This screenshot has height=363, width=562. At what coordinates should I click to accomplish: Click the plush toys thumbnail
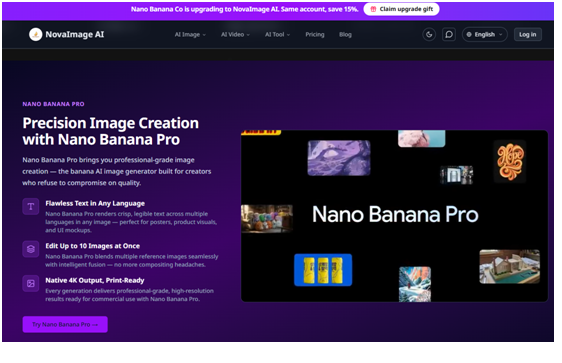267,218
